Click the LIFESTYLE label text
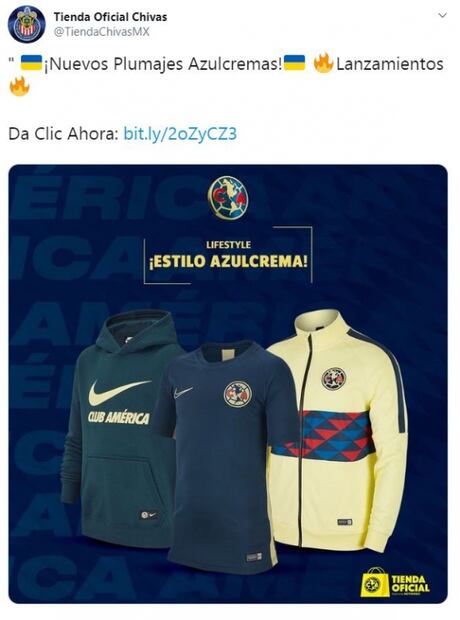This screenshot has width=460, height=620. click(x=228, y=245)
